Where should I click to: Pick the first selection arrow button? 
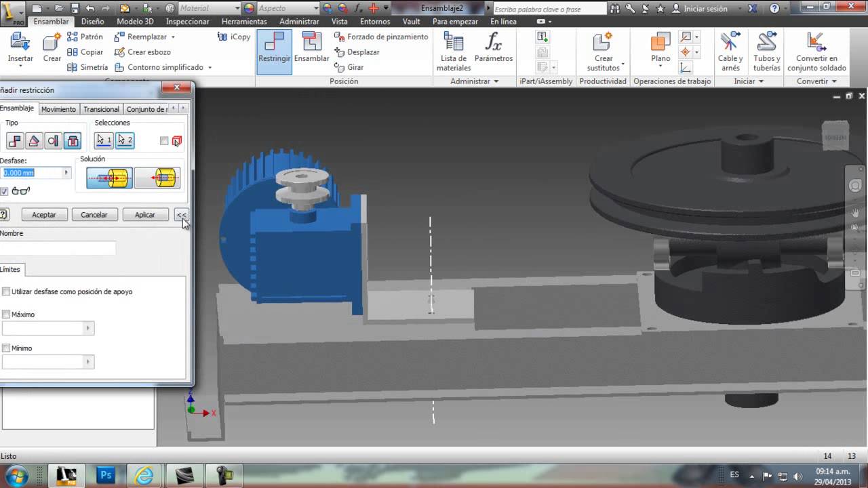click(104, 140)
